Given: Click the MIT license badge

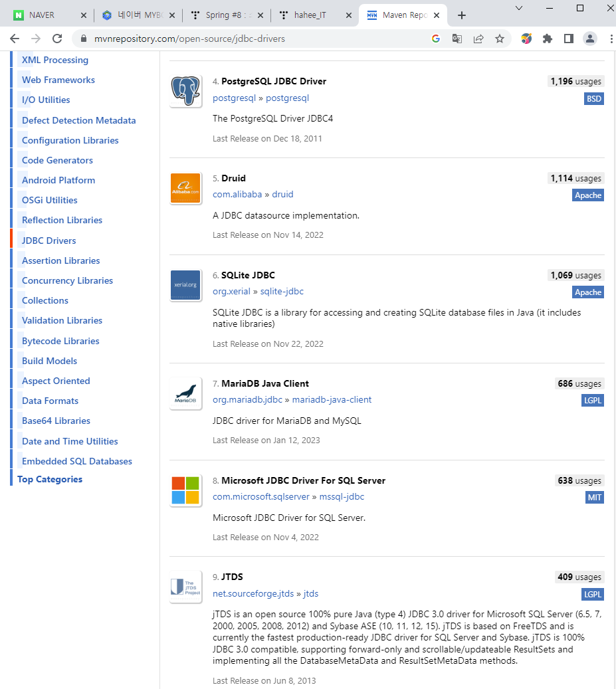Looking at the screenshot, I should [595, 498].
